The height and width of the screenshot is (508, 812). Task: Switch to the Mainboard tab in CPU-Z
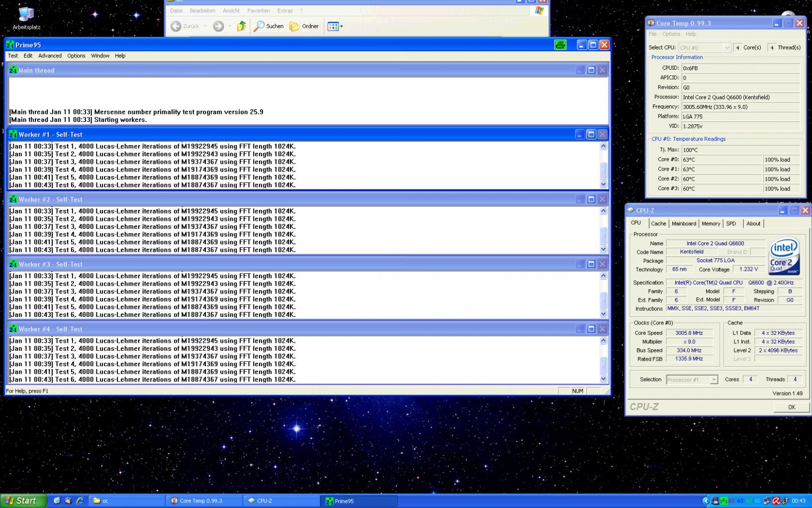[684, 223]
